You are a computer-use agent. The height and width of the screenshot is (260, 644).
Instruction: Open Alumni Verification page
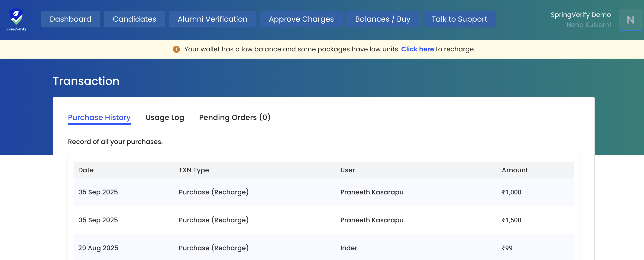click(x=212, y=19)
